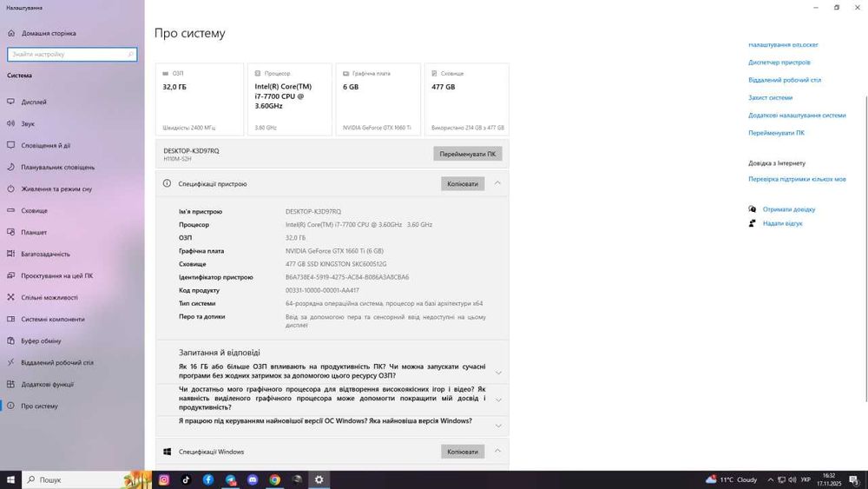Screen dimensions: 868x489
Task: Open Спільні можливості
Action: point(72,297)
